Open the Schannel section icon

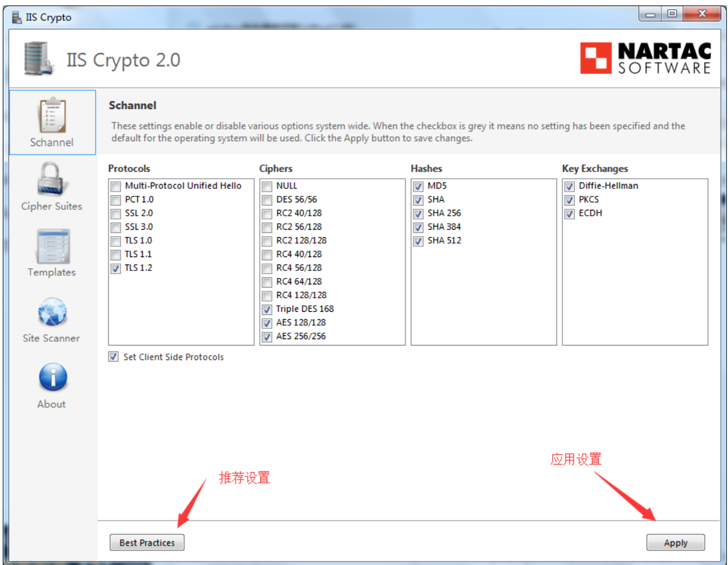click(x=52, y=115)
